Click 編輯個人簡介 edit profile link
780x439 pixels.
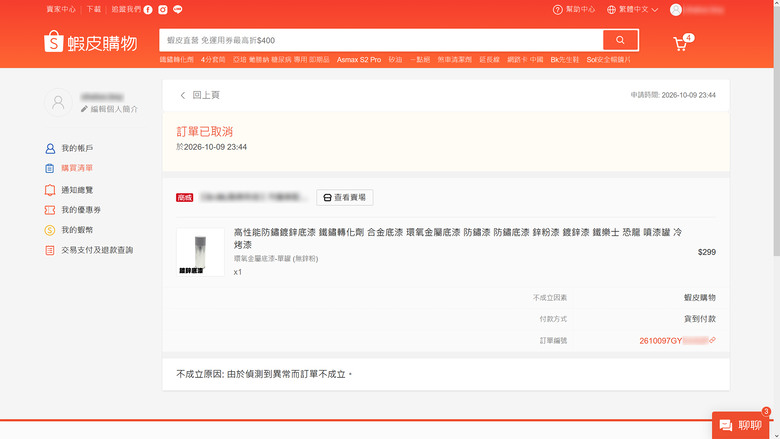pyautogui.click(x=109, y=109)
